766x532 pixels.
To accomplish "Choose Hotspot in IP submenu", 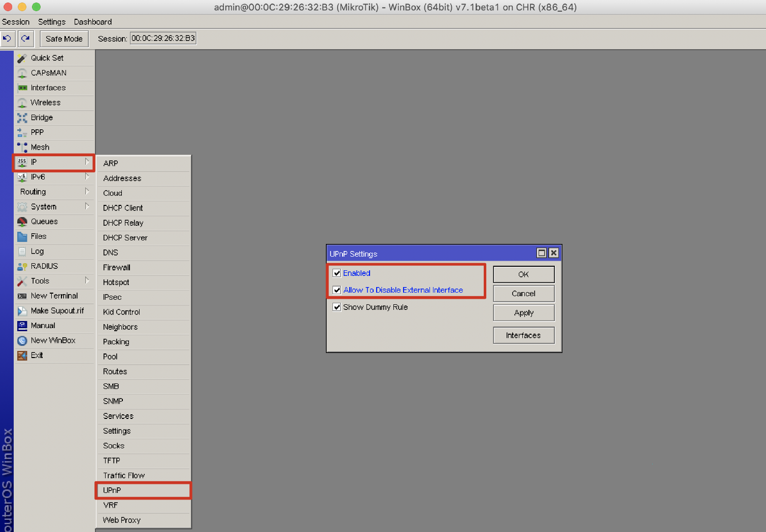I will [x=143, y=282].
